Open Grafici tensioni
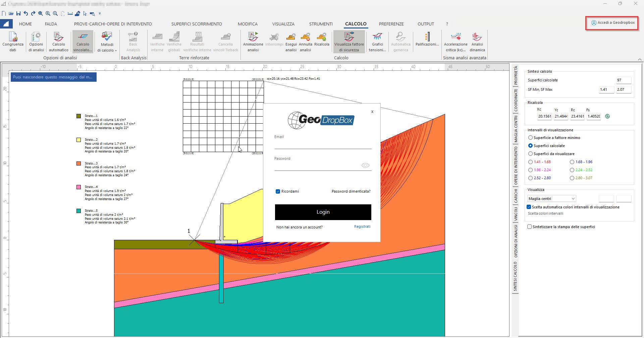The image size is (644, 338). pyautogui.click(x=377, y=41)
